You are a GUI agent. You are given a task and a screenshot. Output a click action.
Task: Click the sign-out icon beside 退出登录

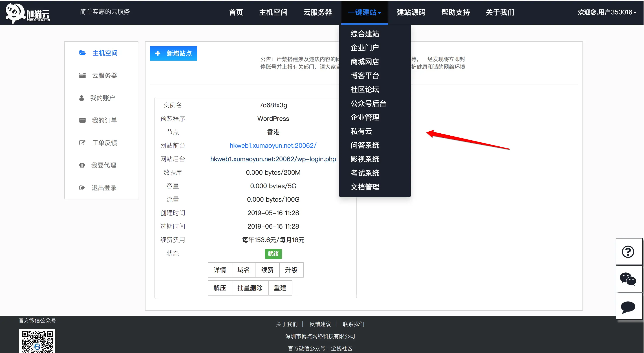[x=82, y=188]
